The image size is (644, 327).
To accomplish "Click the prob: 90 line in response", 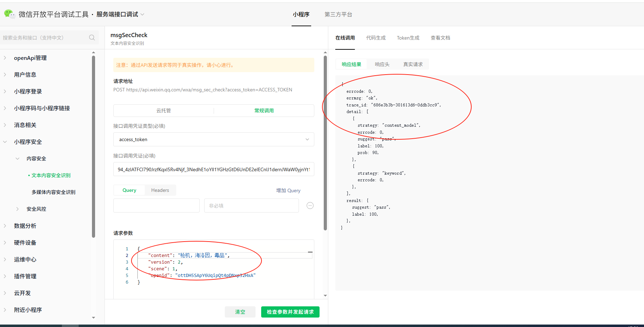I will 368,153.
